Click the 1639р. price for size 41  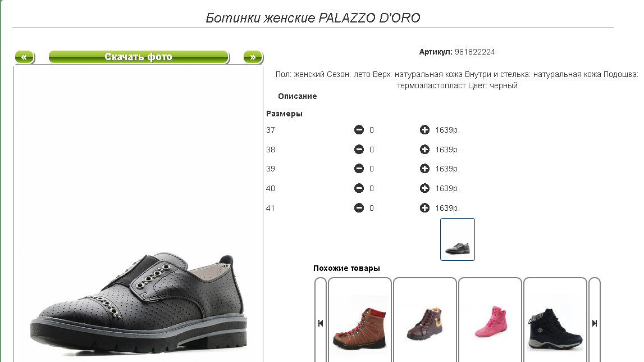click(447, 208)
